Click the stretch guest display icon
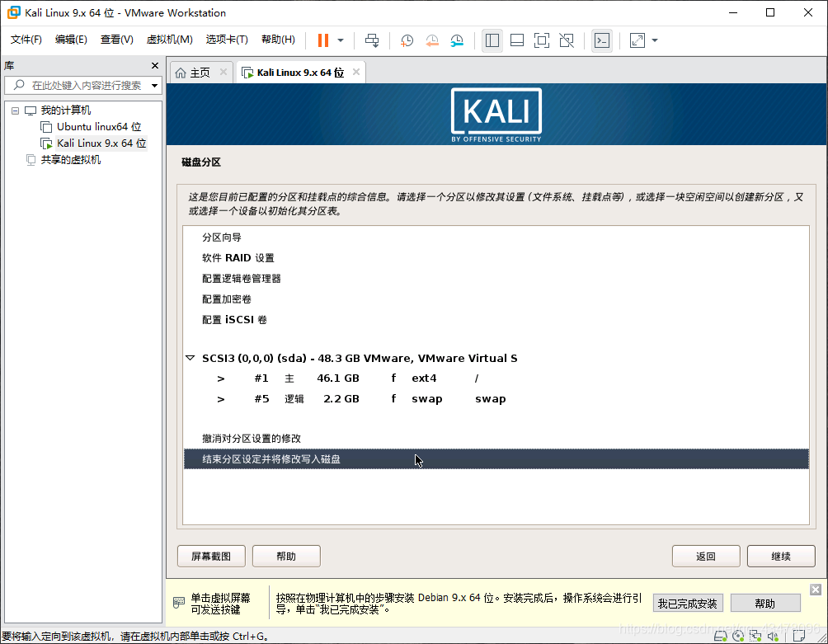 637,40
